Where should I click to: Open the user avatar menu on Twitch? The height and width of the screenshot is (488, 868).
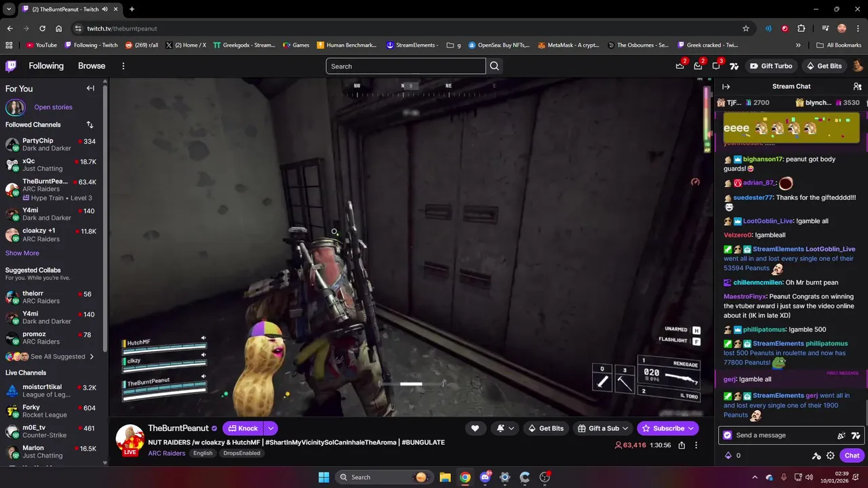(x=858, y=66)
